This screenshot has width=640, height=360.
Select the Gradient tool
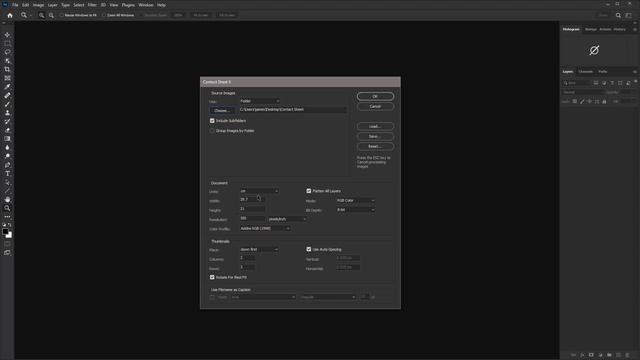click(7, 139)
